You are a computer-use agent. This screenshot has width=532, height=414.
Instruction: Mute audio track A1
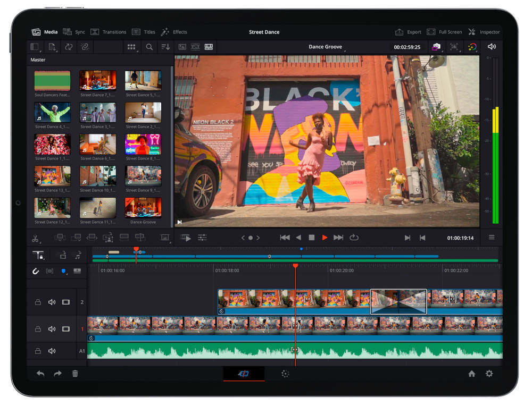pos(52,351)
